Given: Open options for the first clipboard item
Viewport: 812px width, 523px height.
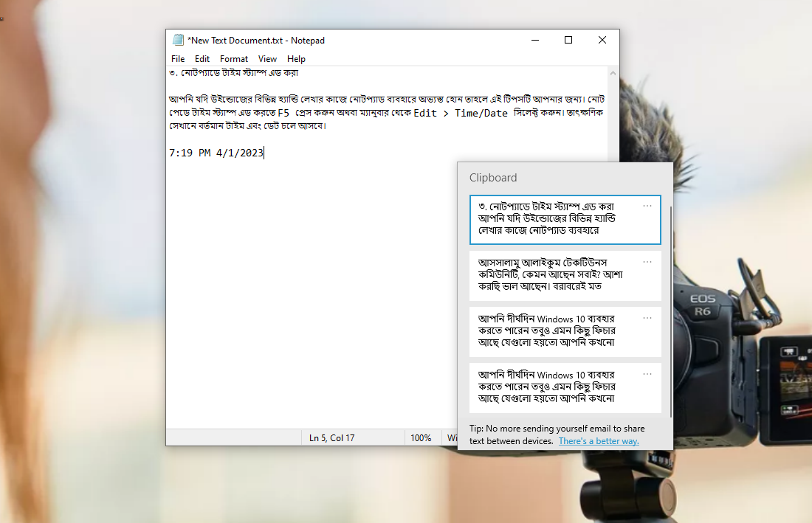Looking at the screenshot, I should 647,206.
